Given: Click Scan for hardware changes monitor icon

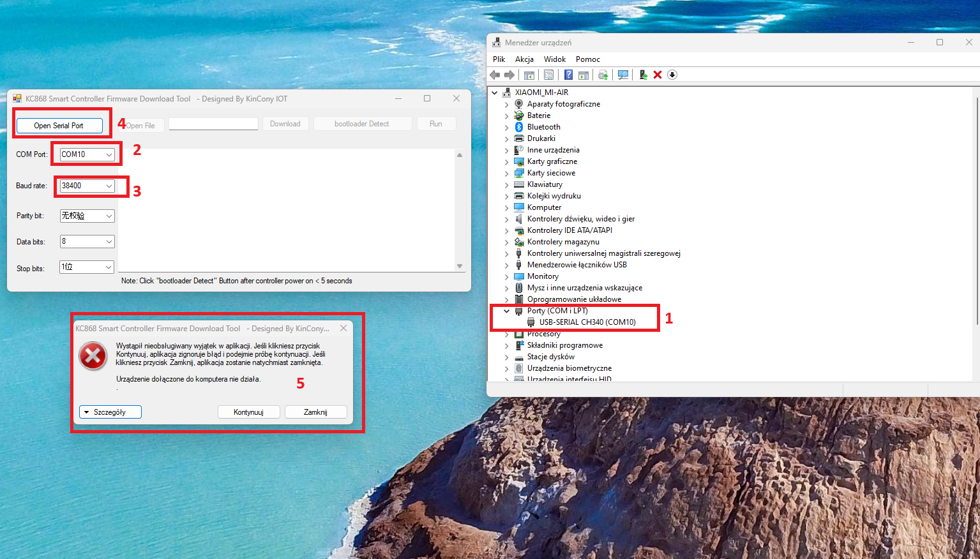Looking at the screenshot, I should 623,75.
